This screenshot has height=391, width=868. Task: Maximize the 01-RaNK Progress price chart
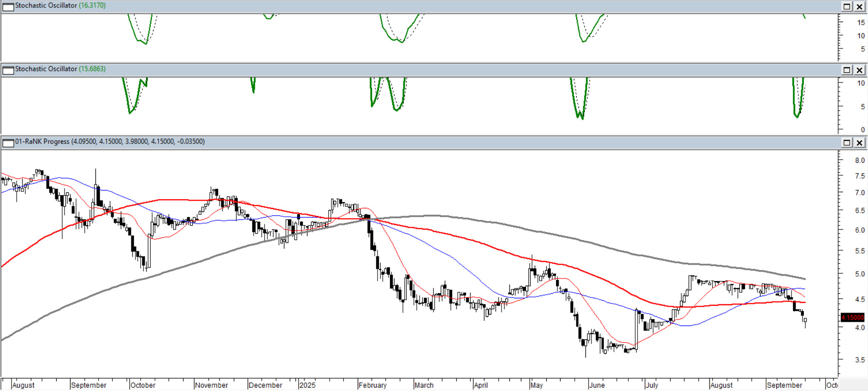pos(847,142)
